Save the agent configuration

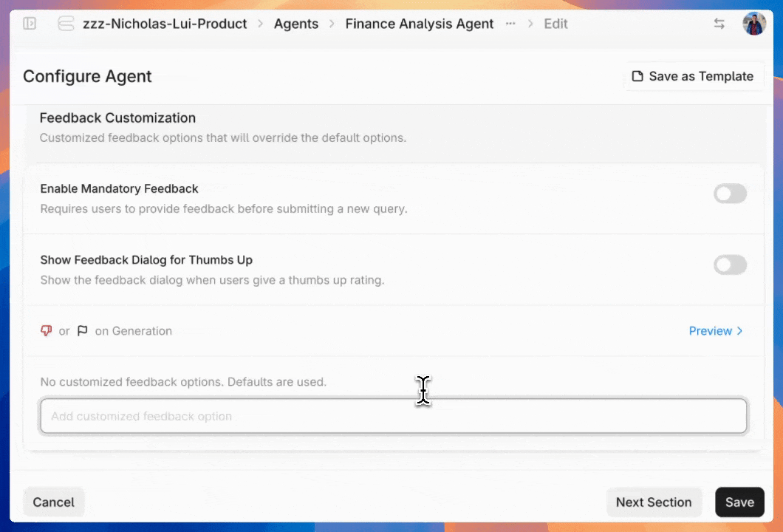click(739, 502)
